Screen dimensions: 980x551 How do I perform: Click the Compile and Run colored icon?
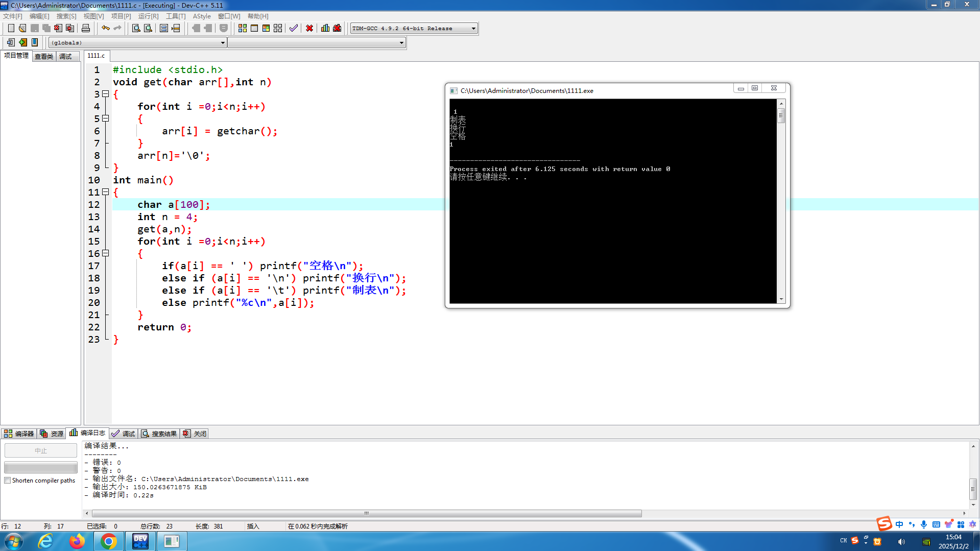click(266, 28)
